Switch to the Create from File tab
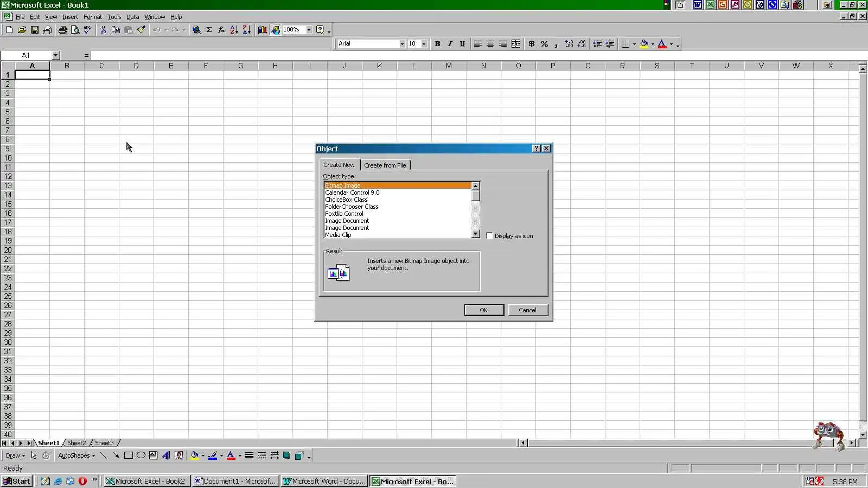The width and height of the screenshot is (868, 488). 385,165
